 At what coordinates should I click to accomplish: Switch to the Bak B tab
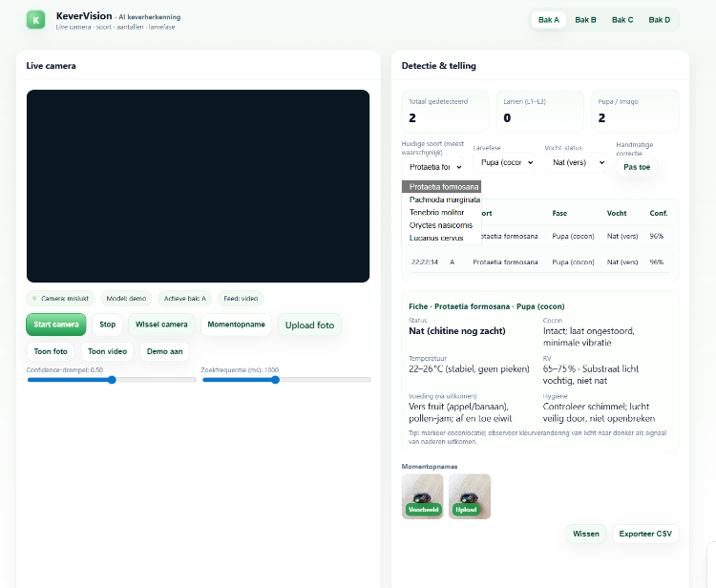coord(586,19)
